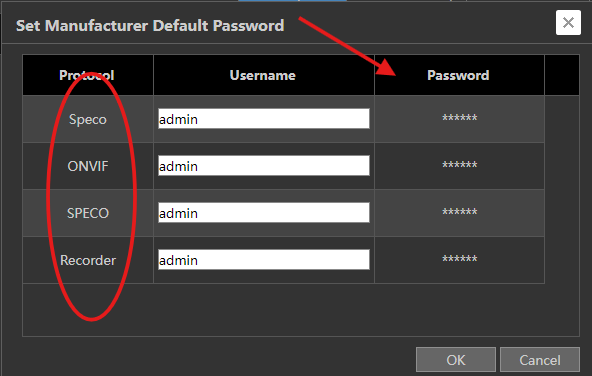Select the ONVIF protocol cell

[x=88, y=166]
